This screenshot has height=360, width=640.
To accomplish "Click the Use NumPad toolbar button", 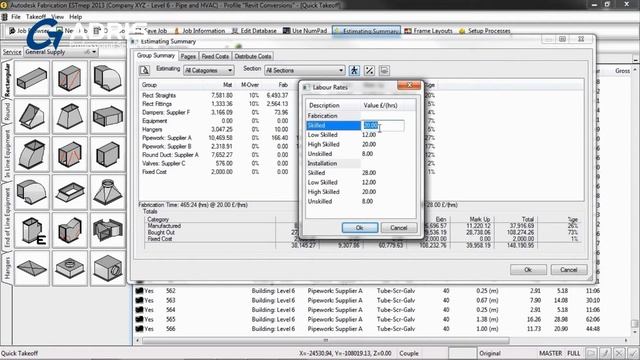I will (x=305, y=31).
